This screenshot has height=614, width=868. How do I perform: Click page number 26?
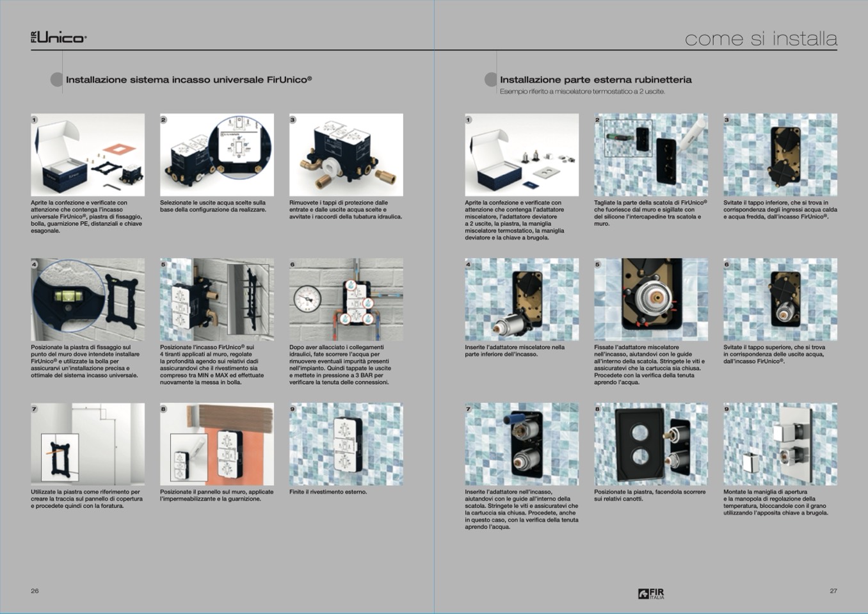[35, 591]
